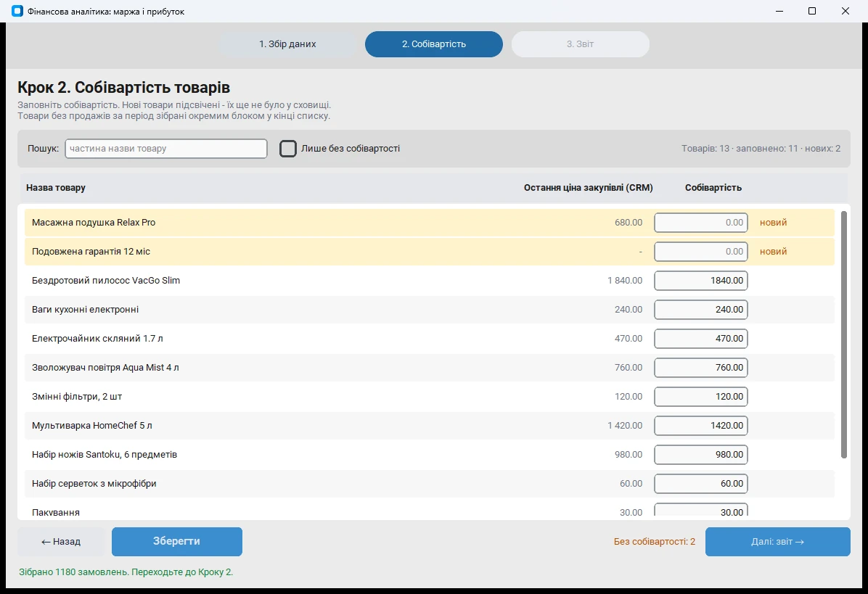Click 'новий' tag on Масажна подушка row

(x=774, y=223)
